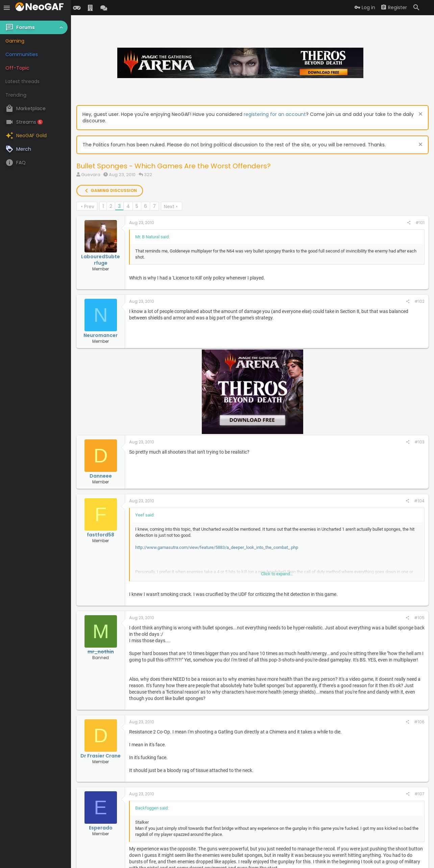The image size is (434, 868).
Task: Click 'registering for an account' link
Action: [274, 114]
